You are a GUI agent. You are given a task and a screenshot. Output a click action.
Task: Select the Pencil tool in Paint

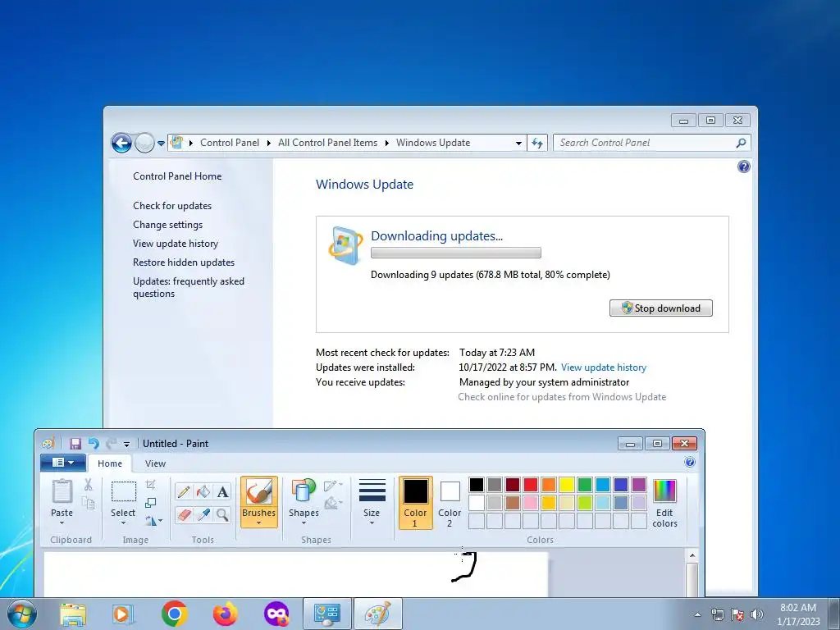[183, 491]
